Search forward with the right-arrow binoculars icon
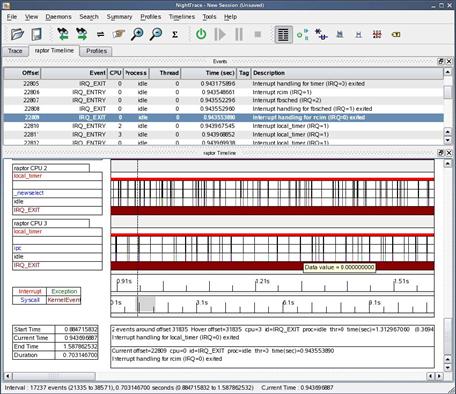The height and width of the screenshot is (394, 456). [81, 34]
